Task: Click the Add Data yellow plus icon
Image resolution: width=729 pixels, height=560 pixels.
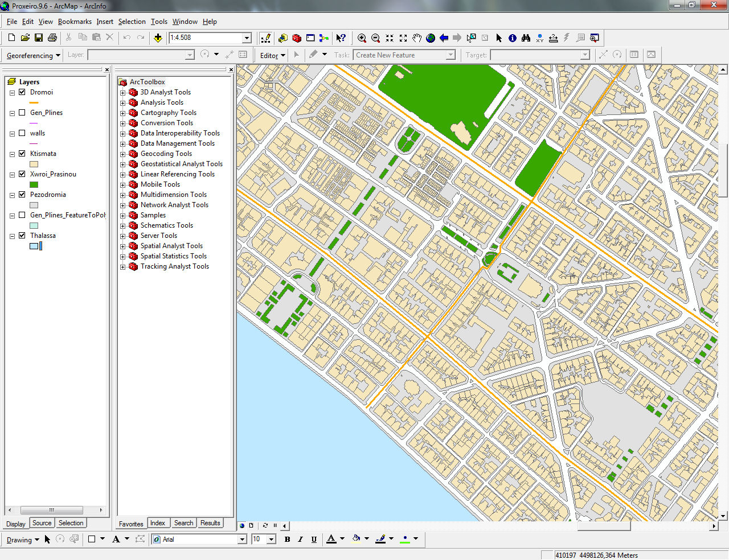Action: (x=158, y=38)
